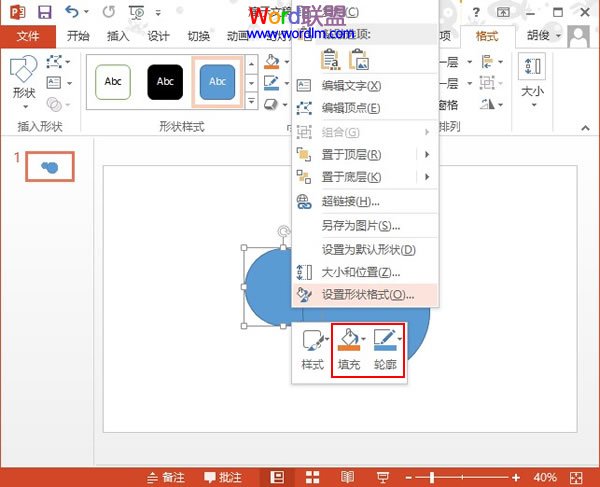Open the 置于顶层(R) submenu arrow
Image resolution: width=600 pixels, height=487 pixels.
(x=427, y=155)
